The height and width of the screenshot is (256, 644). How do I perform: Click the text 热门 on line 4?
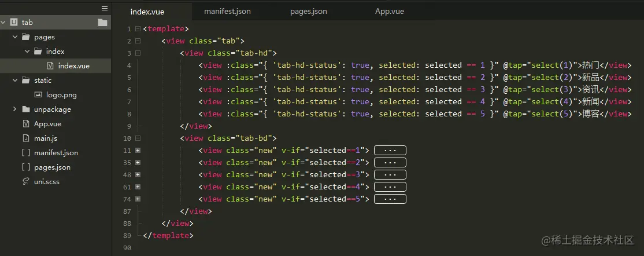591,65
